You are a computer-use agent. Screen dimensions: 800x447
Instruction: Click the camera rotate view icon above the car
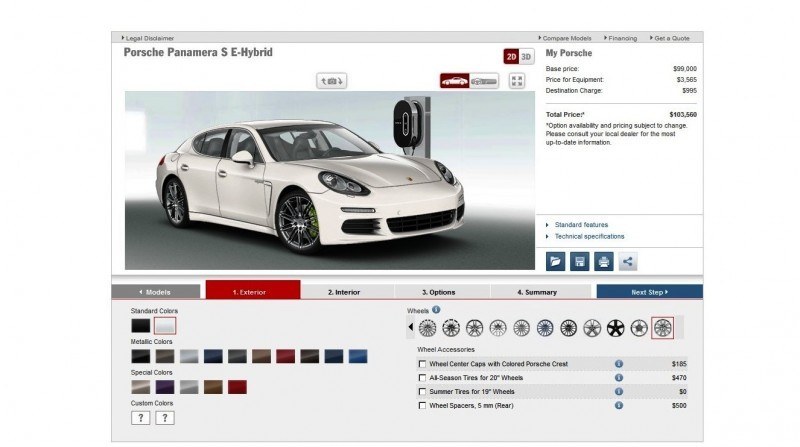(x=332, y=81)
